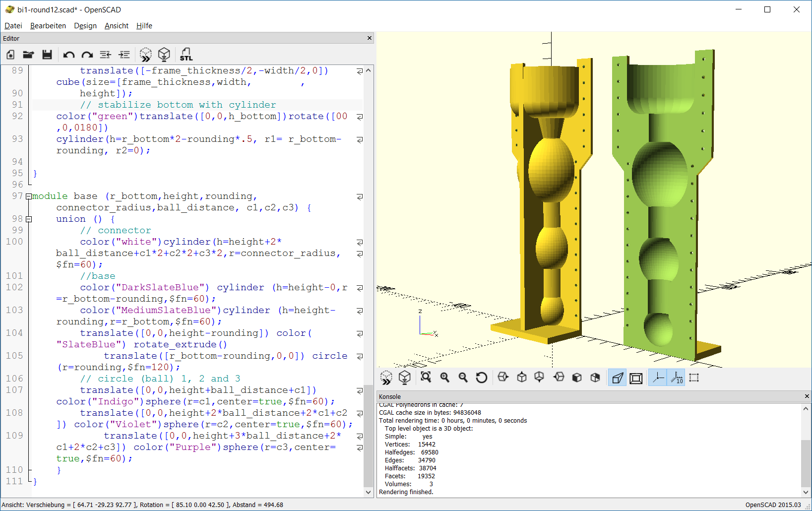Toggle scale markers on the axes
The height and width of the screenshot is (511, 812).
(676, 378)
